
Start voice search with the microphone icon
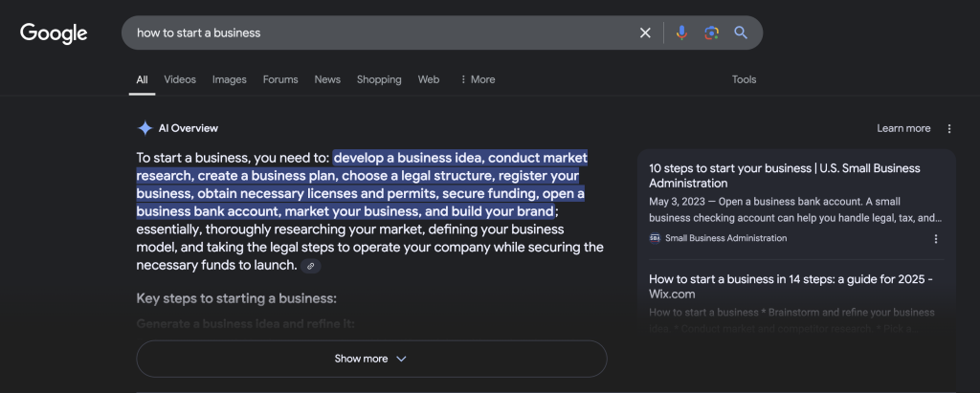coord(681,33)
